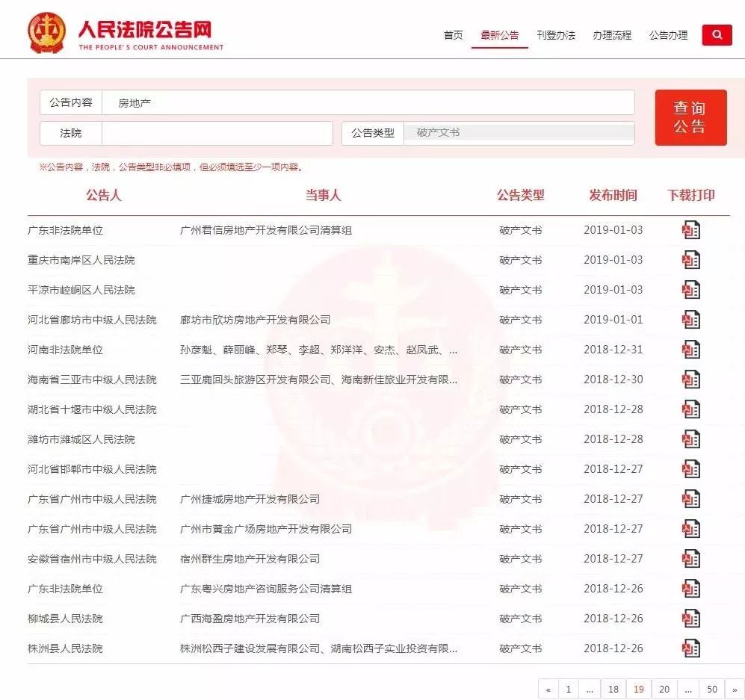
Task: Download PDF for 广州捷城房地产开发有限公司 row
Action: (x=691, y=498)
